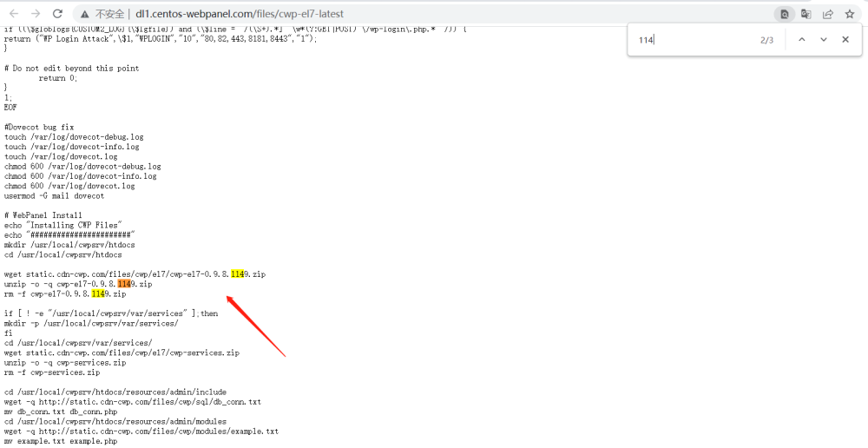
Task: Click 'touch /var/log/dovecot-debug.log' line
Action: [74, 137]
